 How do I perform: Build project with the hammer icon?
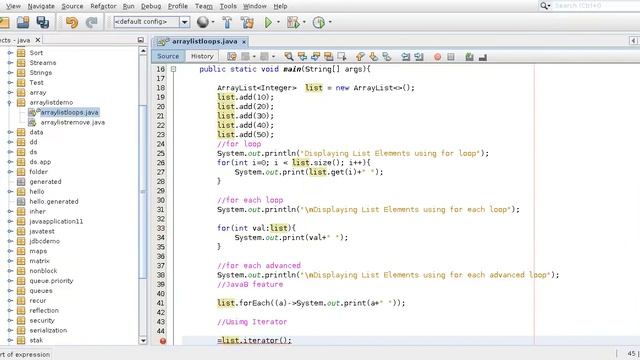pyautogui.click(x=227, y=22)
